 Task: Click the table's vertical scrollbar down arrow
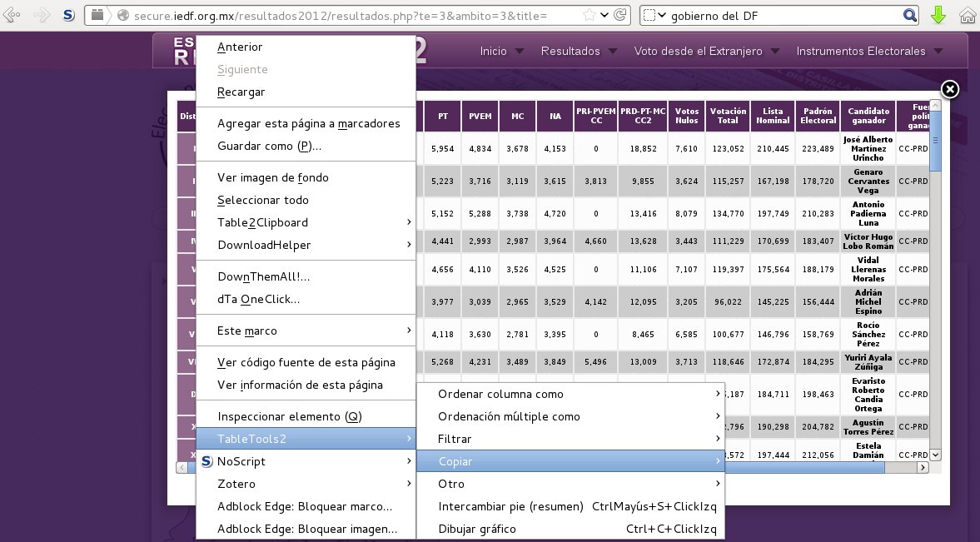pos(935,455)
